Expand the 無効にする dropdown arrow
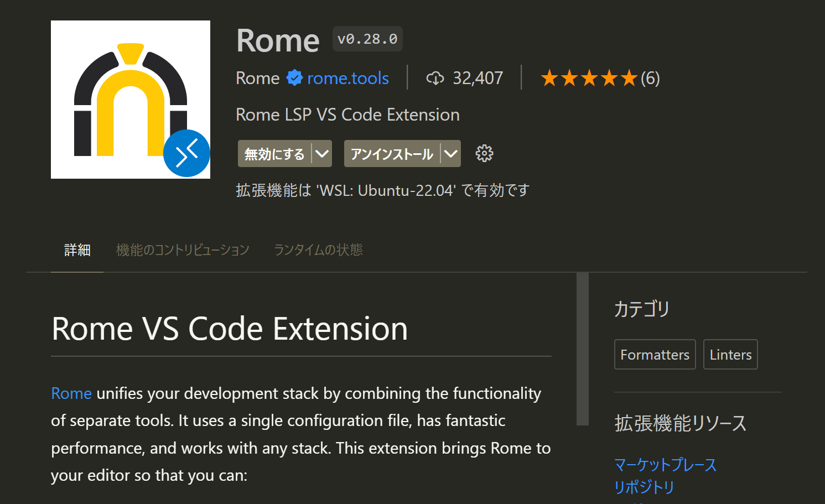Viewport: 825px width, 504px height. coord(322,154)
